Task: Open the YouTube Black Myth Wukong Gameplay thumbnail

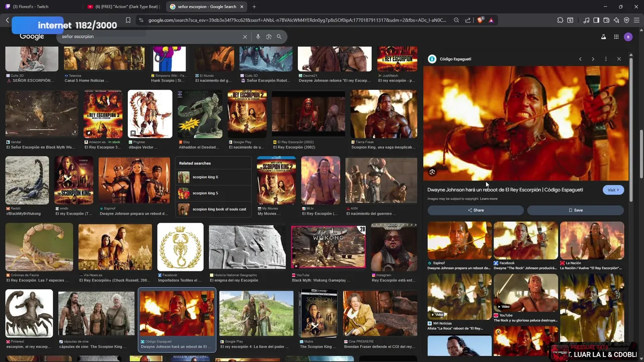Action: coord(328,247)
